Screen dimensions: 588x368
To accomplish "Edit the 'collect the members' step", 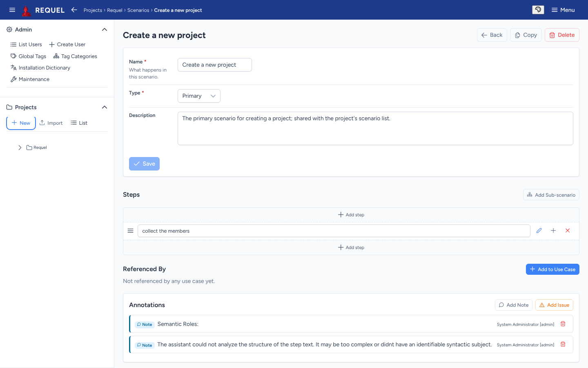I will (539, 231).
